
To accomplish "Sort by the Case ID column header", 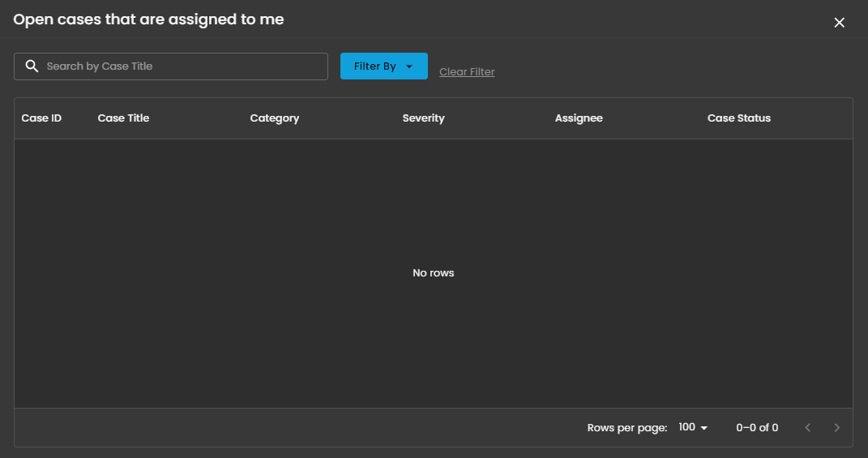I will coord(41,118).
